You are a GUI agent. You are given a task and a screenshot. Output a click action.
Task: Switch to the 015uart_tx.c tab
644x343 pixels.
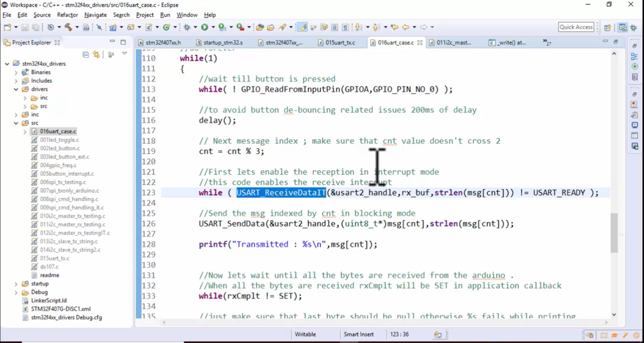[340, 42]
